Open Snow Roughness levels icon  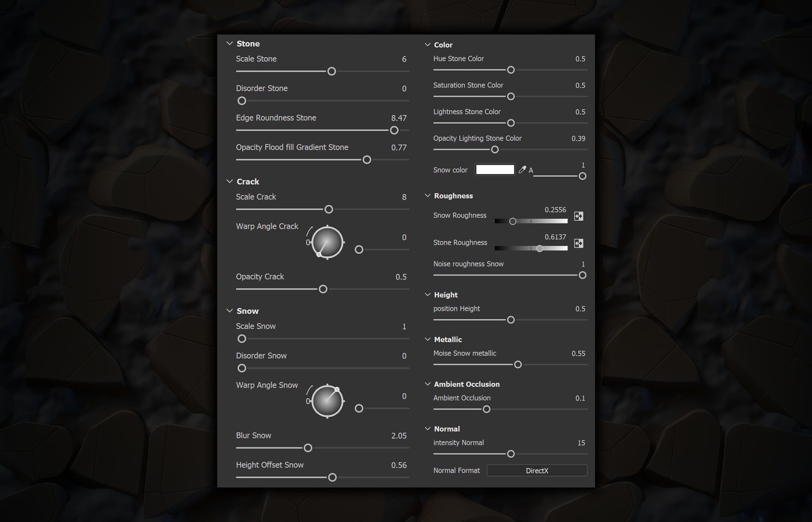point(579,216)
